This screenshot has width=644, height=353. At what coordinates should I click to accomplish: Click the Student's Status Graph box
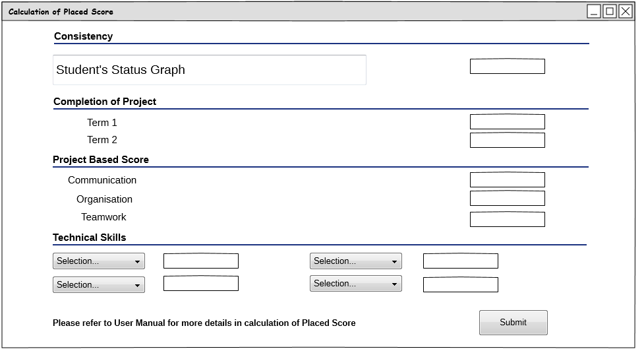210,70
